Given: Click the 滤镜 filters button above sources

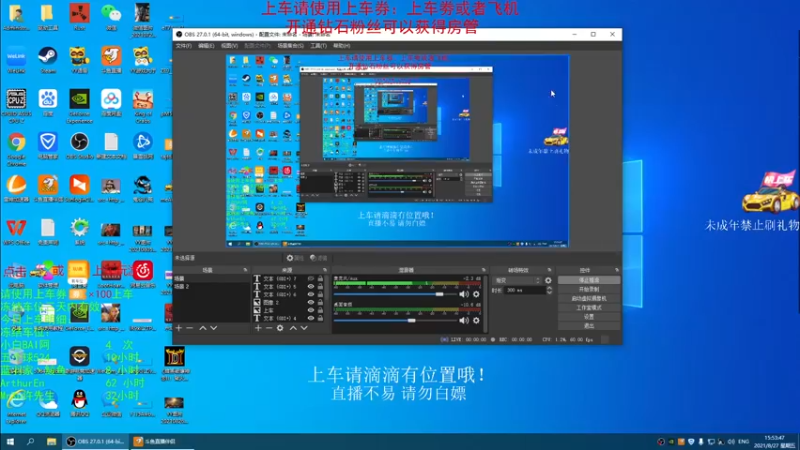Looking at the screenshot, I should [319, 258].
